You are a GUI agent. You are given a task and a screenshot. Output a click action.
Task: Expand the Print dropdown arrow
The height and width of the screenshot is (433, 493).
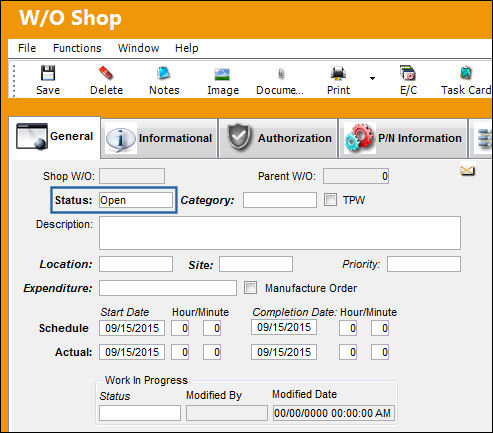[372, 78]
